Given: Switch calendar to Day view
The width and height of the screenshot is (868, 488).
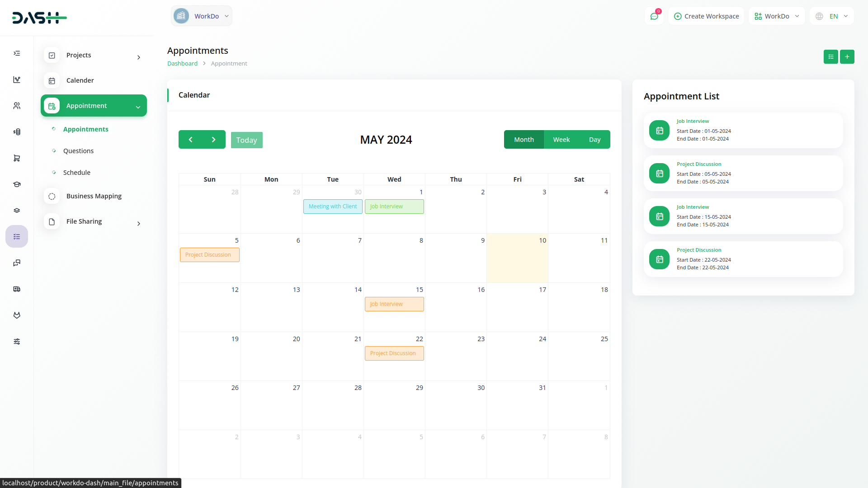Looking at the screenshot, I should [594, 140].
